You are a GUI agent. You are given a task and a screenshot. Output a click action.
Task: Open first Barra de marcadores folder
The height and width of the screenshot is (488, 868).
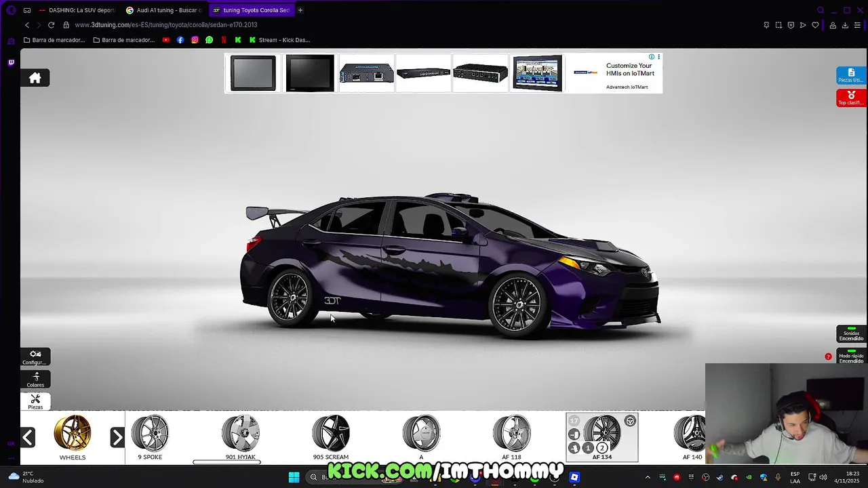[54, 40]
